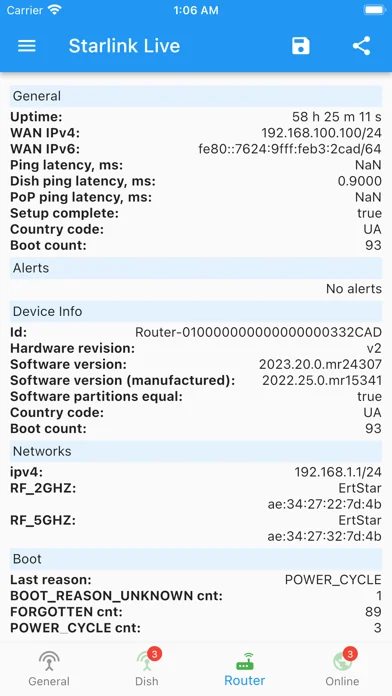392x696 pixels.
Task: Tap the Alerts section header
Action: [196, 268]
